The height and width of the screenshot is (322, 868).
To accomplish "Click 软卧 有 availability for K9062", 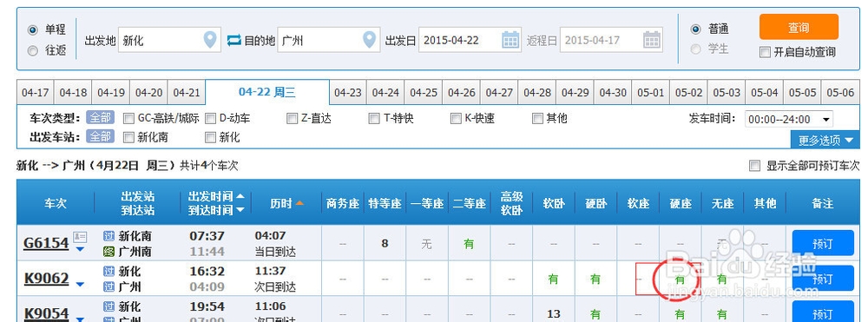I will click(x=553, y=279).
